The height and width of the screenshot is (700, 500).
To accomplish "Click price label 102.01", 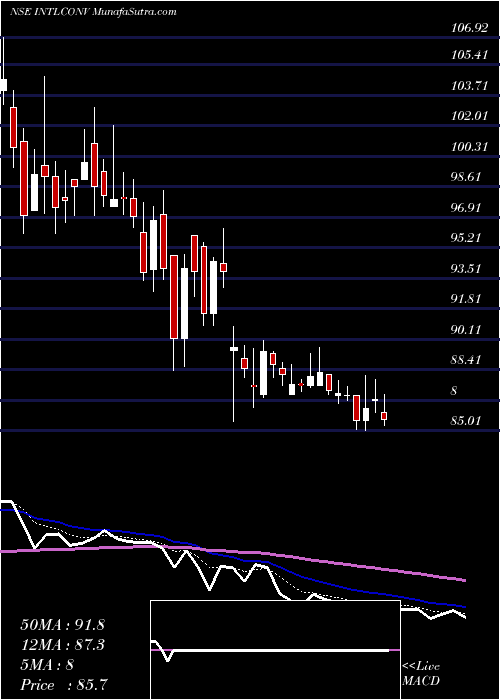I will tap(470, 116).
